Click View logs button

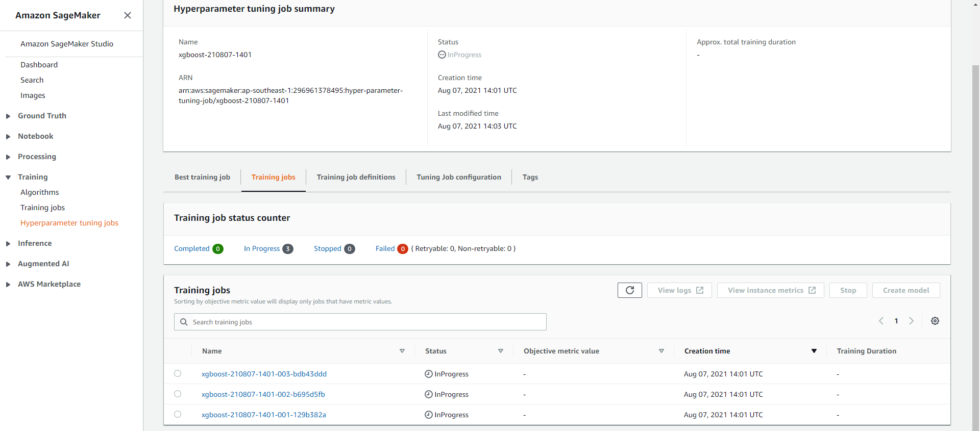tap(679, 290)
